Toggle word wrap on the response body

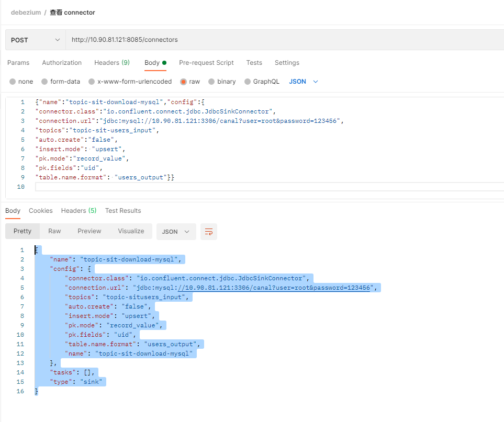209,231
